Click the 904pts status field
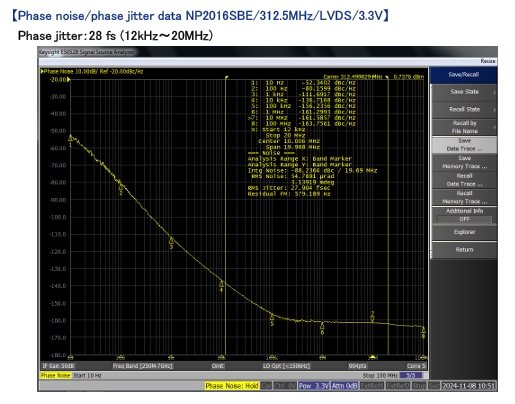 357,366
